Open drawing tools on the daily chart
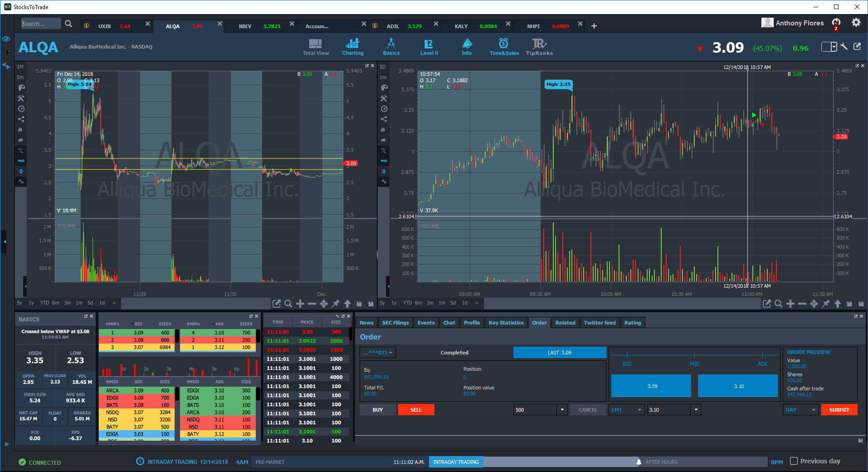Viewport: 868px width, 472px height. coord(21,98)
